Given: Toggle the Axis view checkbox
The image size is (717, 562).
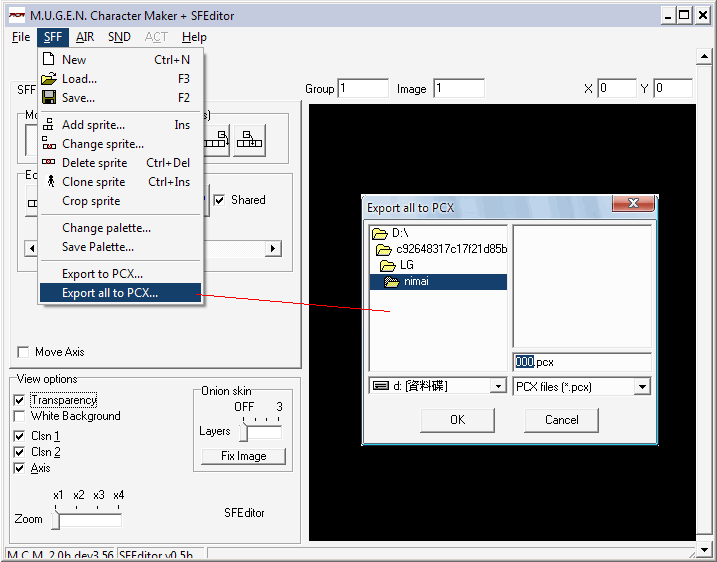Looking at the screenshot, I should click(19, 468).
